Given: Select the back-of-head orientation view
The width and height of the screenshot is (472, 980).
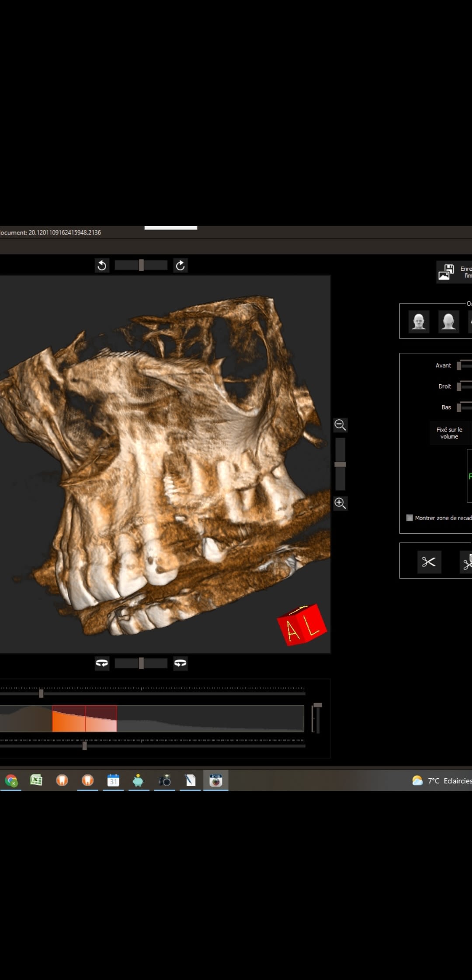Looking at the screenshot, I should [x=448, y=322].
